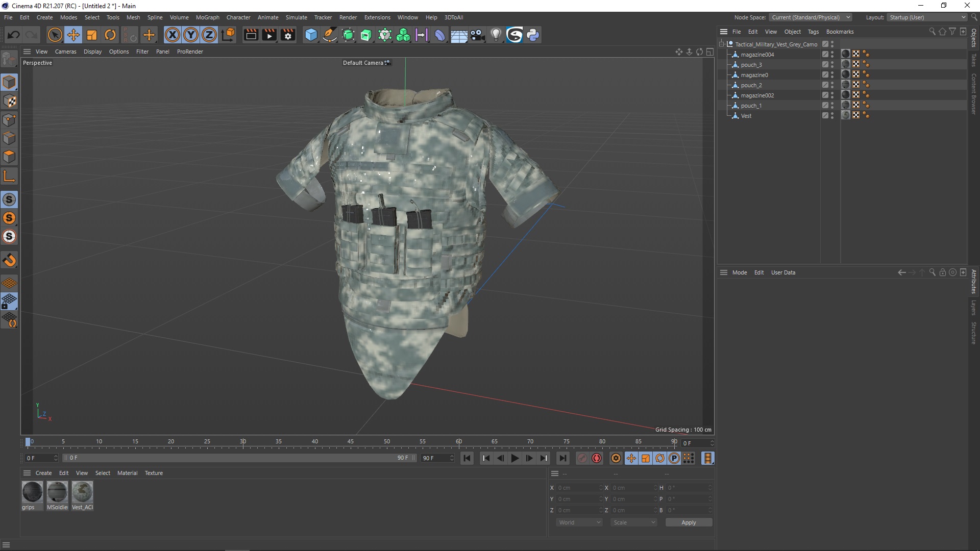Toggle X axis lock
Image resolution: width=980 pixels, height=551 pixels.
coord(173,35)
